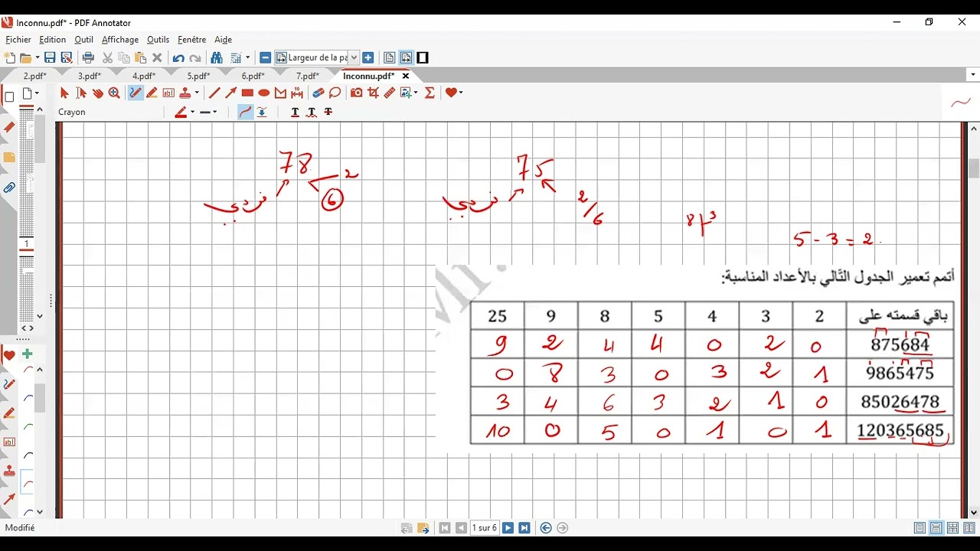Image resolution: width=980 pixels, height=551 pixels.
Task: Select the Rectangle shape tool
Action: 247,93
